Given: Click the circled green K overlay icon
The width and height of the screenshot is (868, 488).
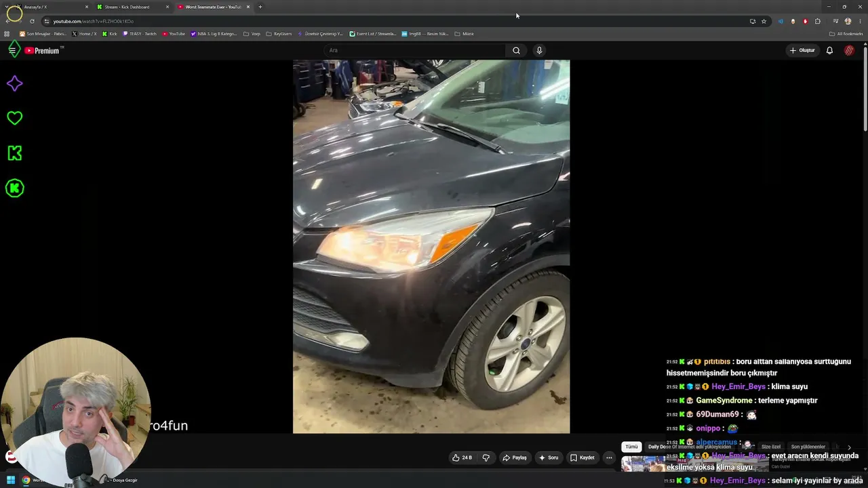Looking at the screenshot, I should [14, 188].
